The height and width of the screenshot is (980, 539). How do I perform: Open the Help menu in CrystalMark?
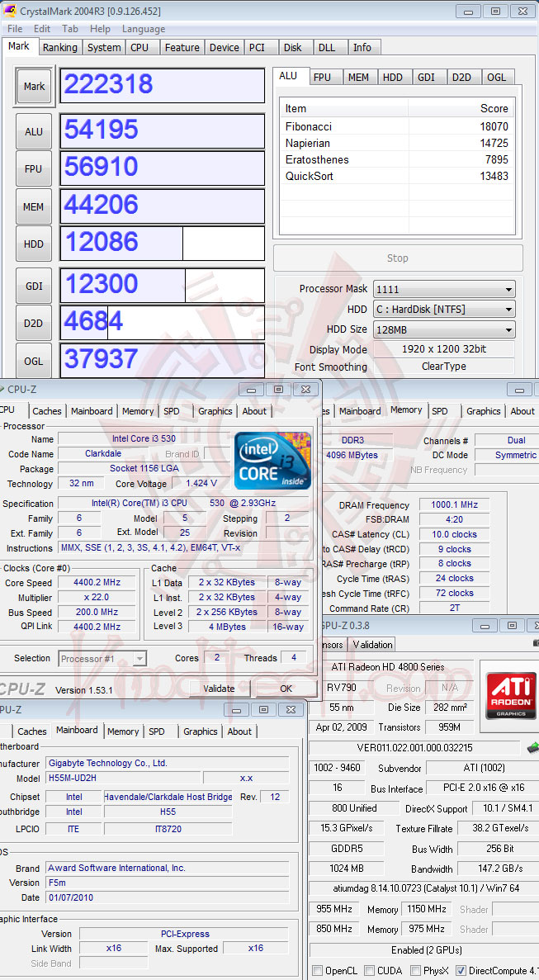click(x=100, y=29)
